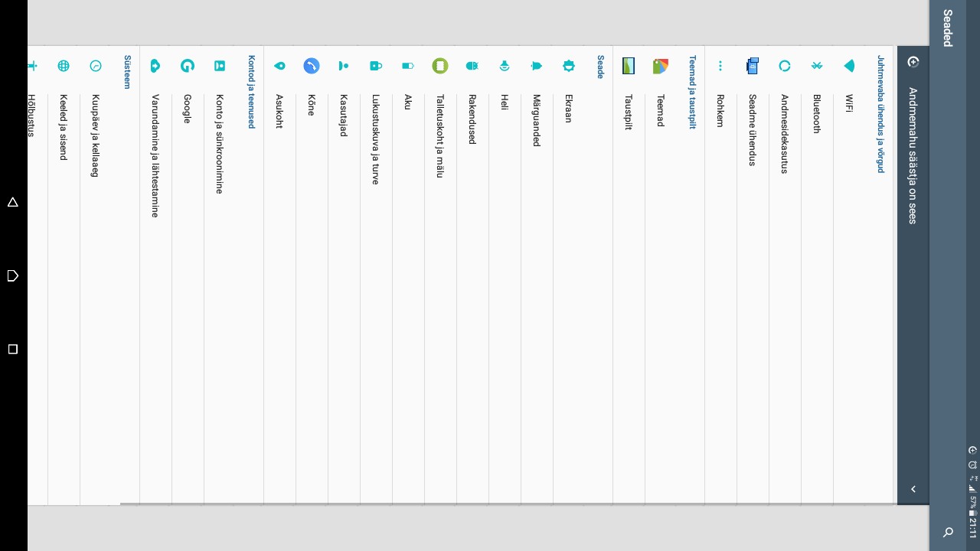Open search with the magnifier icon
This screenshot has width=980, height=551.
click(949, 532)
